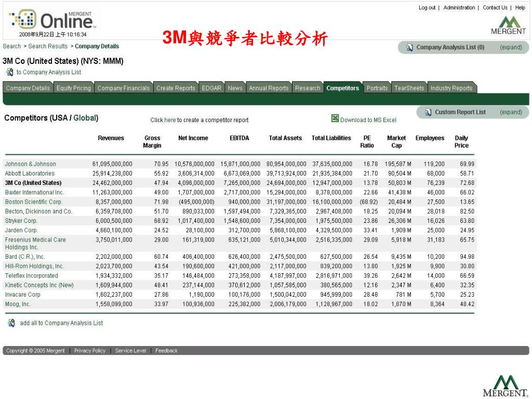The height and width of the screenshot is (399, 532).
Task: Open the Company Details tab
Action: click(28, 88)
